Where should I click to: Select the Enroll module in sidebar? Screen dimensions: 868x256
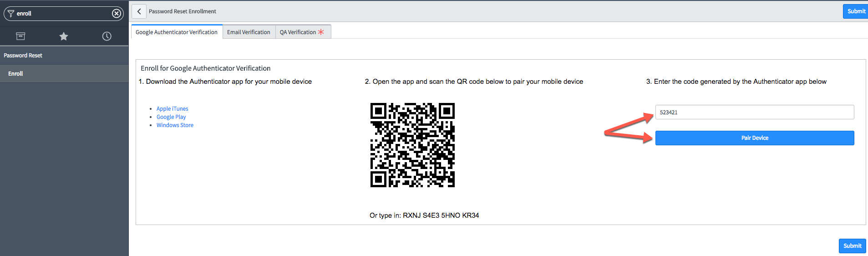[15, 74]
